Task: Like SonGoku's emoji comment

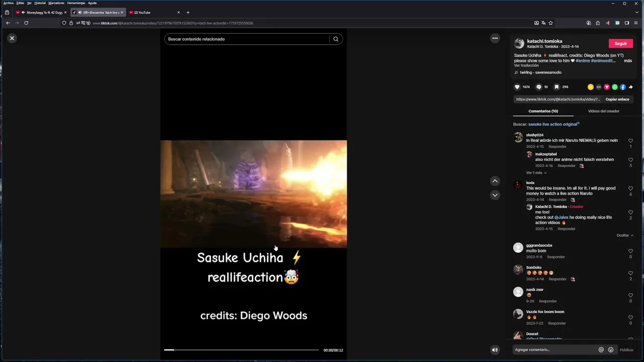Action: [x=630, y=273]
